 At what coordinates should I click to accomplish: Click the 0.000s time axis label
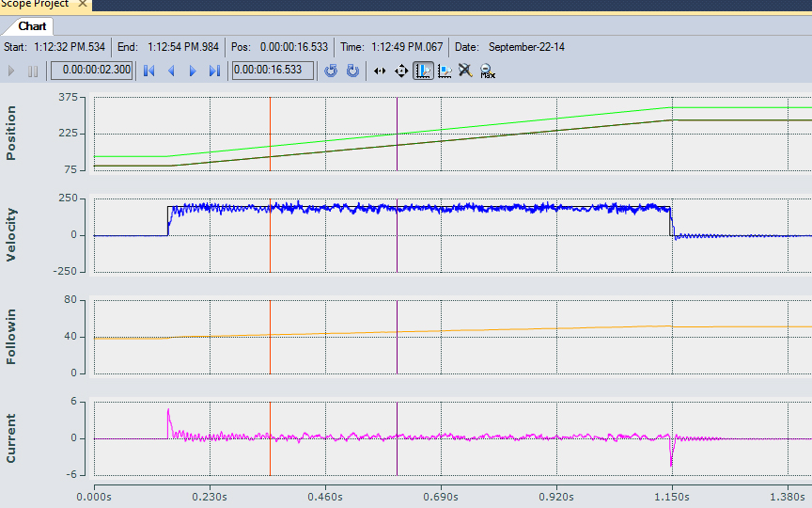94,497
